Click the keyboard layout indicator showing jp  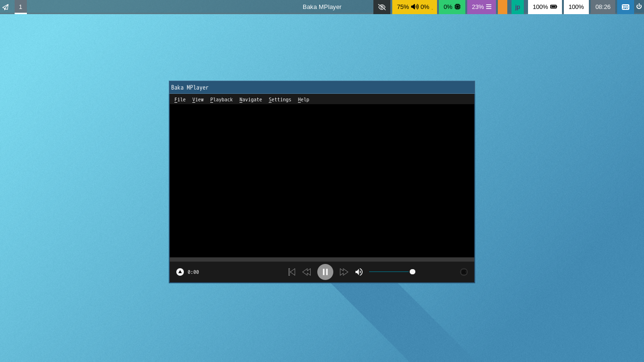518,7
